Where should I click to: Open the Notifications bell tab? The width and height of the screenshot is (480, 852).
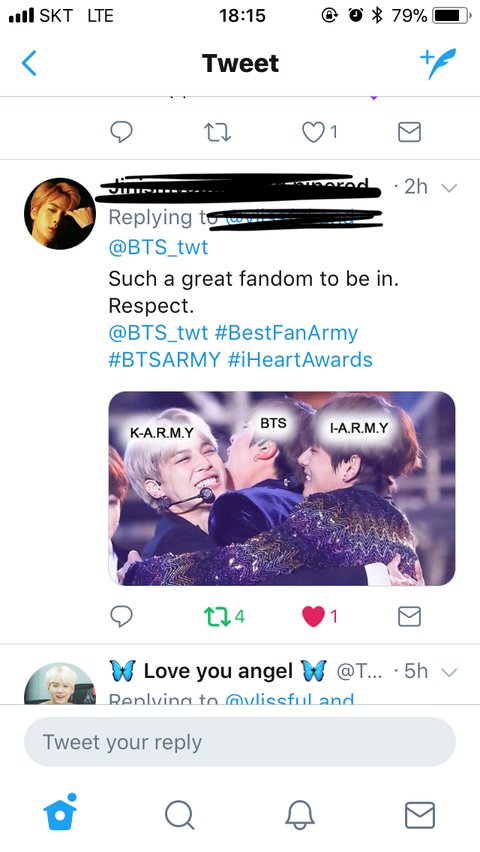coord(300,815)
